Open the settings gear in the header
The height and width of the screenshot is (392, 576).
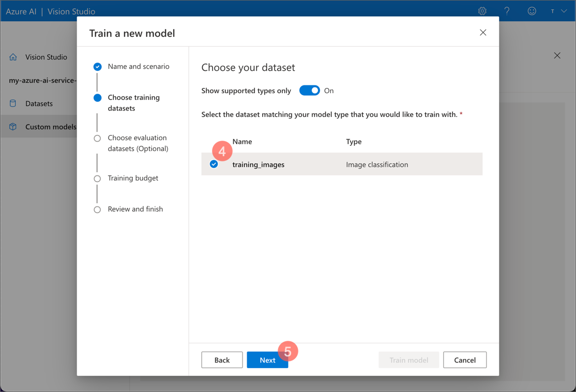pos(482,11)
